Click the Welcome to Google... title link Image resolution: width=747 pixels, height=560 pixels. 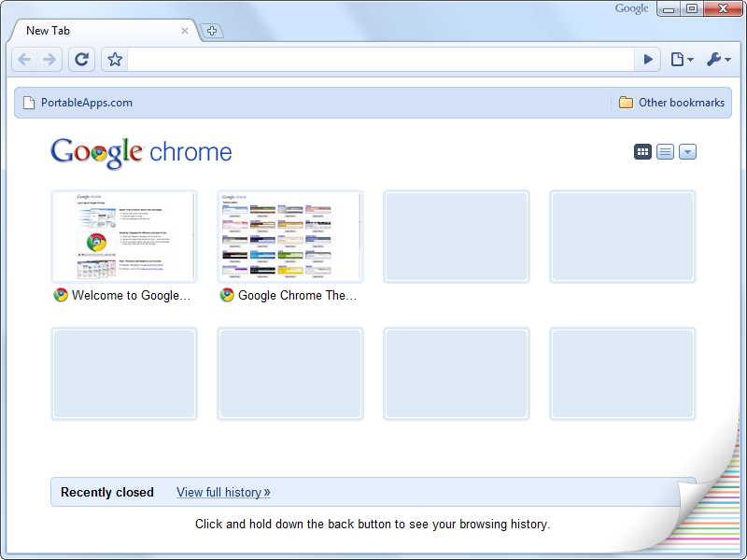[x=131, y=296]
